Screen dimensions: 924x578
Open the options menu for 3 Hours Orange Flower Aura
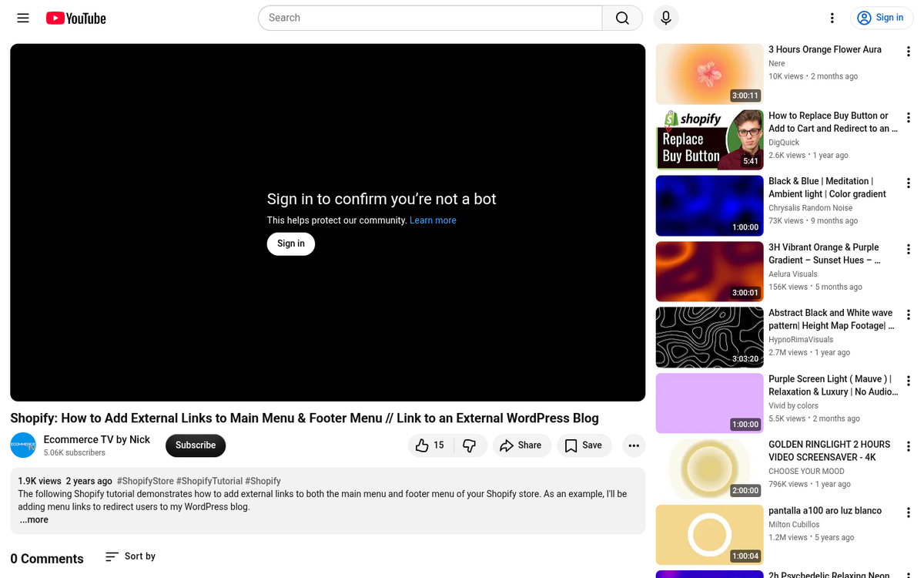[x=909, y=51]
